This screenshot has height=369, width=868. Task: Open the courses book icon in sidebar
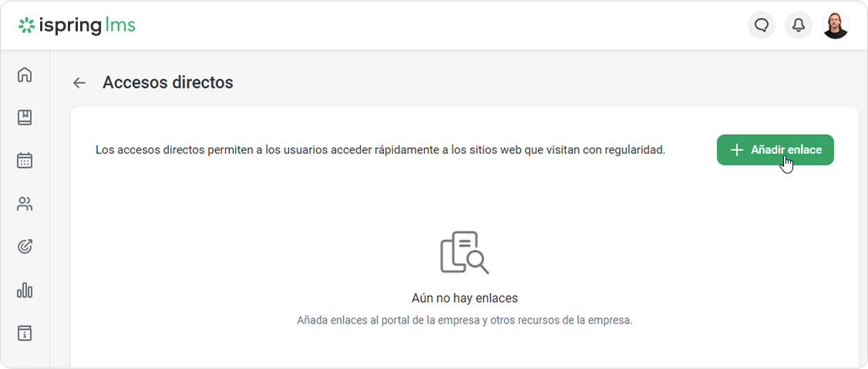[25, 118]
